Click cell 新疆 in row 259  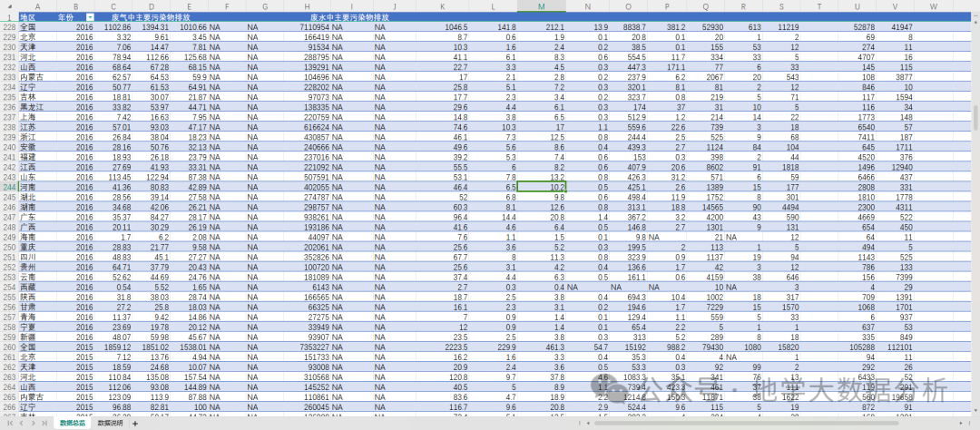(x=37, y=337)
